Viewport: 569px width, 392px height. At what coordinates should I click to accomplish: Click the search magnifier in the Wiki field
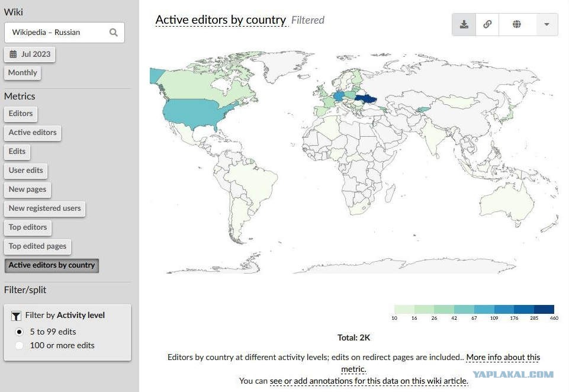pyautogui.click(x=114, y=33)
